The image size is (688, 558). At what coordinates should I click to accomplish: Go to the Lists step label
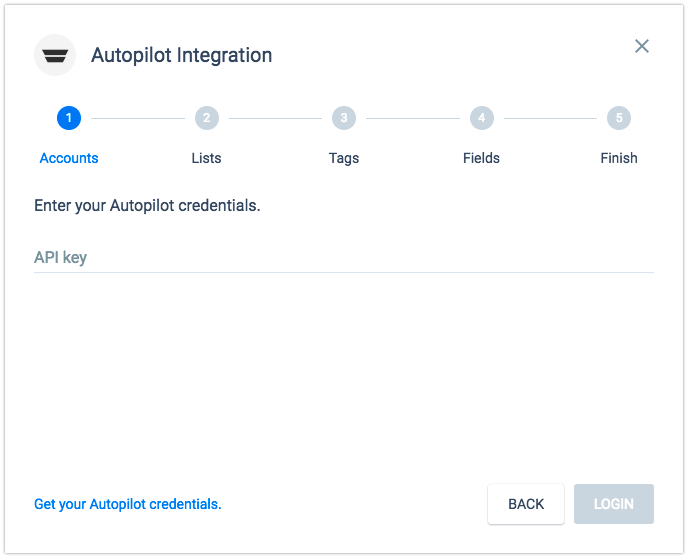(x=206, y=158)
